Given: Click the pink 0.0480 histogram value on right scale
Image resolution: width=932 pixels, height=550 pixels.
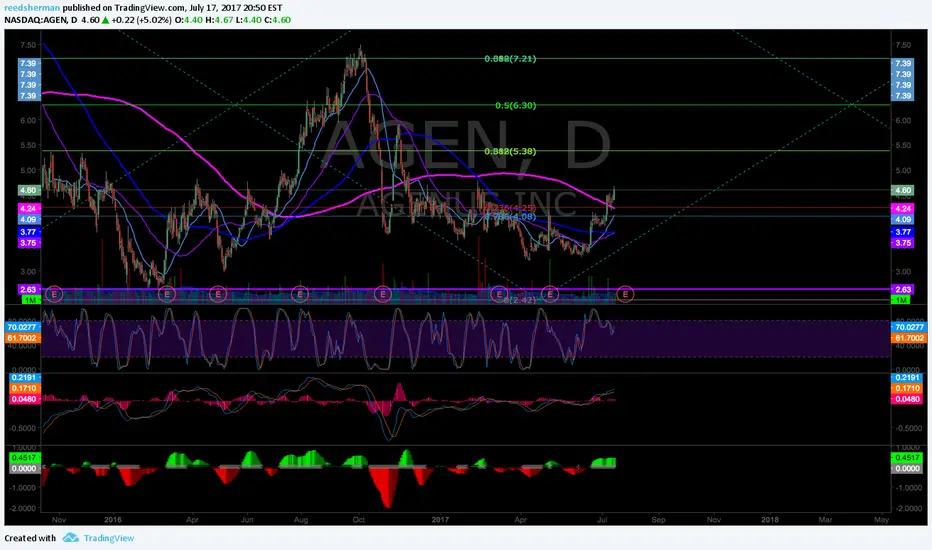Looking at the screenshot, I should [x=907, y=399].
